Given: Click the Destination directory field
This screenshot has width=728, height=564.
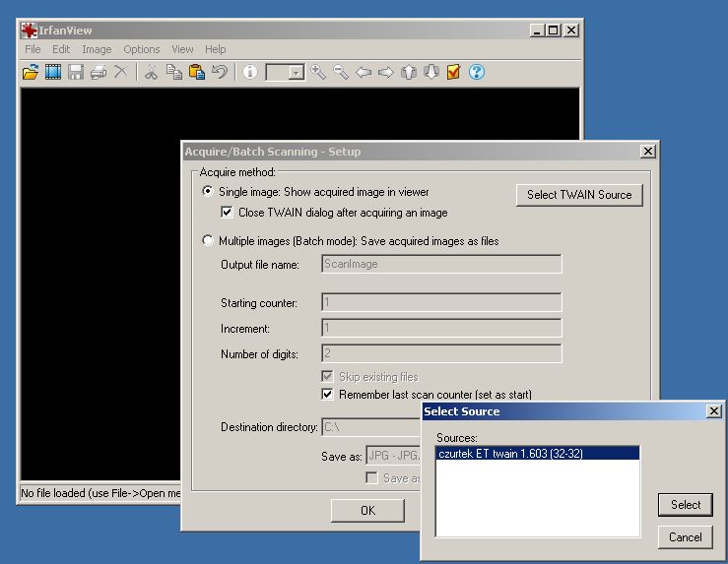Looking at the screenshot, I should (372, 427).
